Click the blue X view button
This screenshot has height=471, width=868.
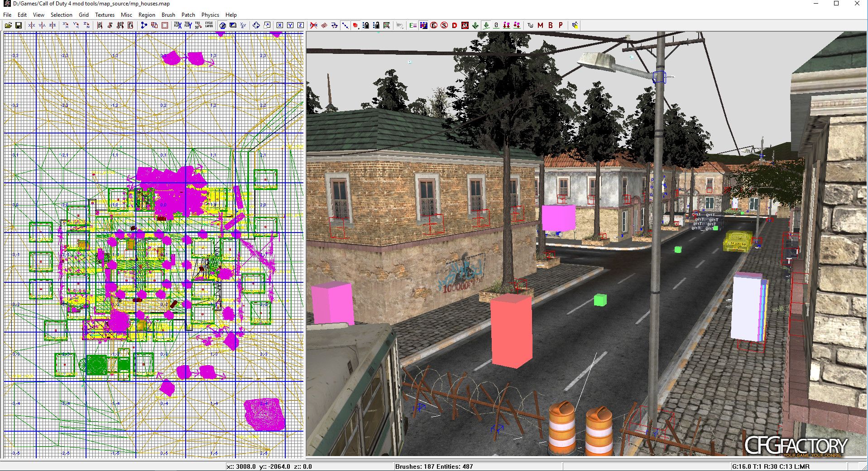(x=280, y=25)
